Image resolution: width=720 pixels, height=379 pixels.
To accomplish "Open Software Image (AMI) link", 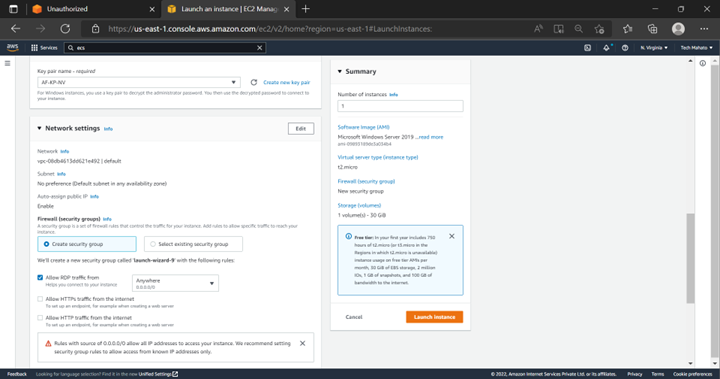I will (x=364, y=127).
